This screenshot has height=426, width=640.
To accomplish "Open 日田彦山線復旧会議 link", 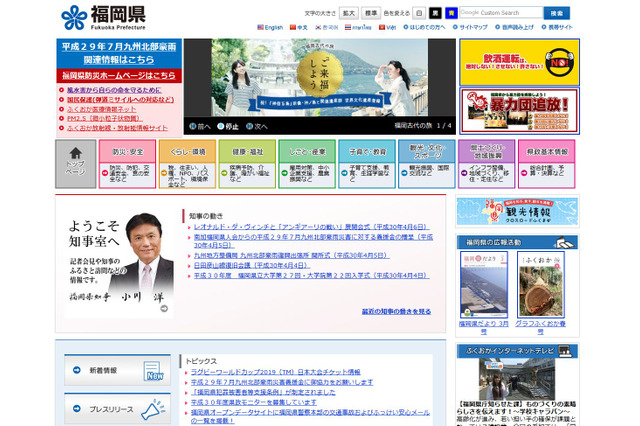I will (x=251, y=266).
